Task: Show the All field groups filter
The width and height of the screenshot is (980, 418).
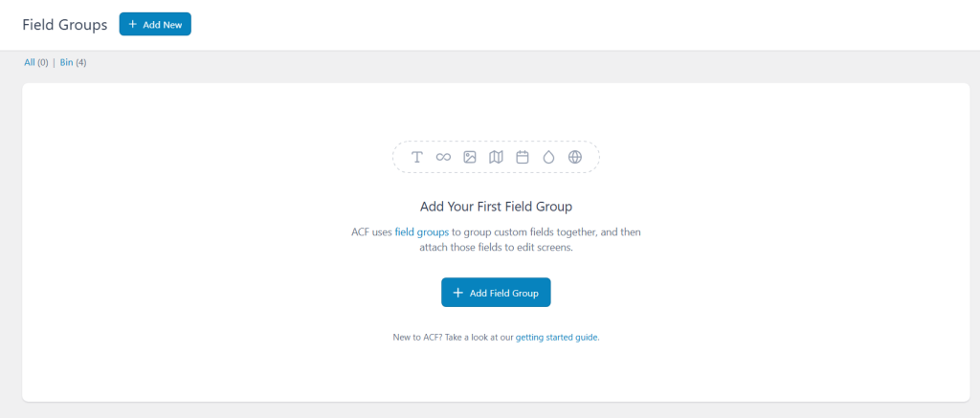Action: coord(30,62)
